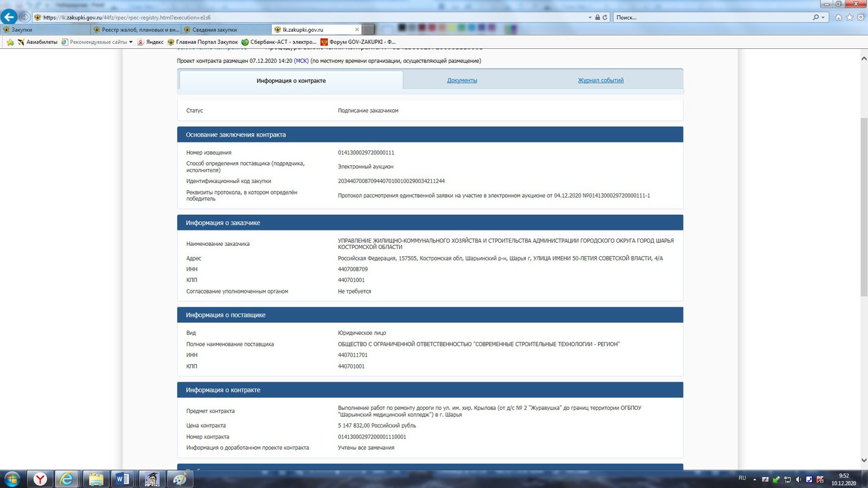Open Форум GOV-ZAKUPKI bookmark
The width and height of the screenshot is (868, 488).
point(358,42)
